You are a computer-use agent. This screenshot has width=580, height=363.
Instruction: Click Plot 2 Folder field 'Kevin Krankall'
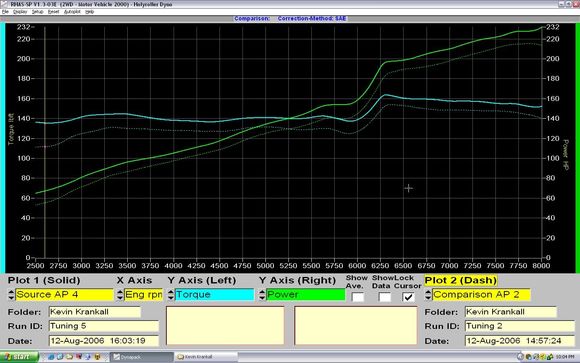[510, 312]
